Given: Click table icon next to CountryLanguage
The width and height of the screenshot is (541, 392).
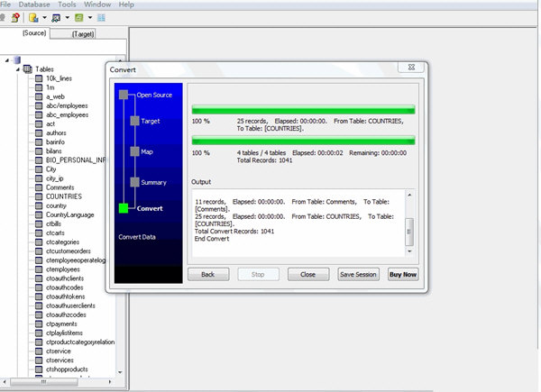Looking at the screenshot, I should (39, 214).
